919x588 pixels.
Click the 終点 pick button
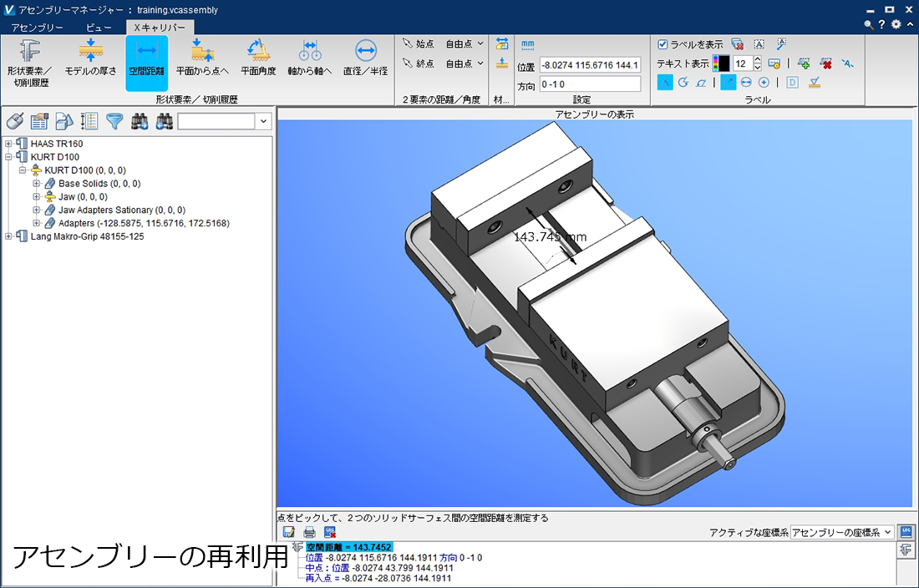pyautogui.click(x=418, y=63)
